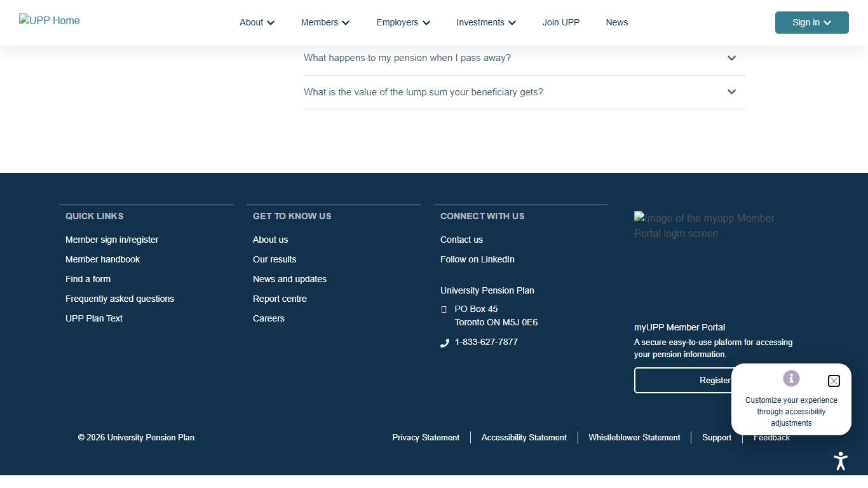The image size is (868, 488).
Task: Open the Members dropdown menu
Action: pyautogui.click(x=325, y=22)
